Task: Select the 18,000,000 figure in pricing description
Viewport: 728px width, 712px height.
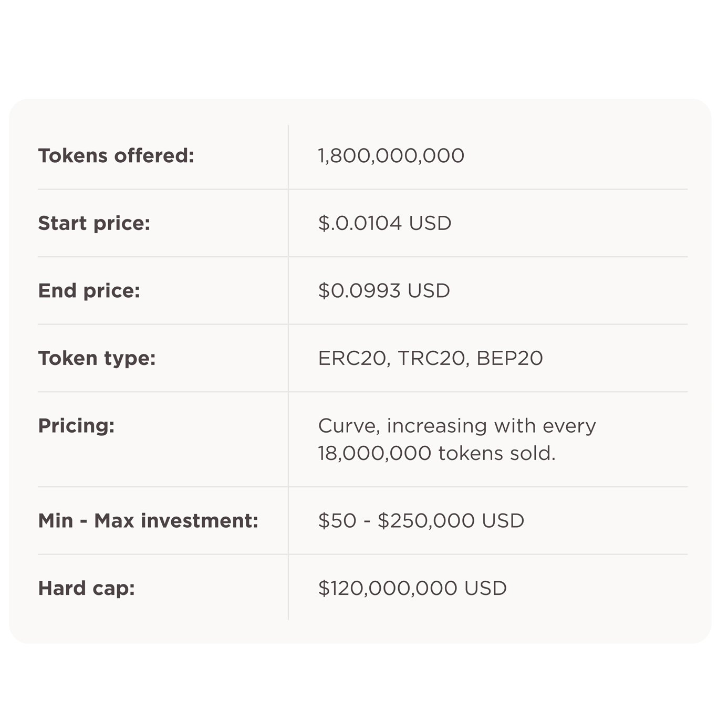Action: click(x=375, y=454)
